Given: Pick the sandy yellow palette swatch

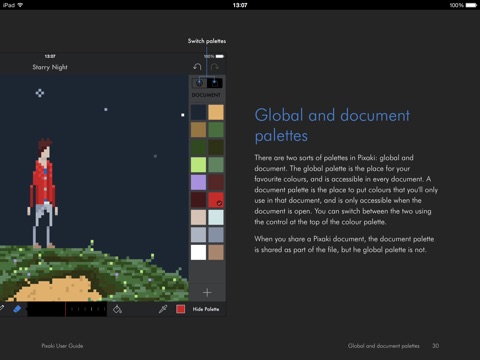Looking at the screenshot, I should tap(216, 112).
